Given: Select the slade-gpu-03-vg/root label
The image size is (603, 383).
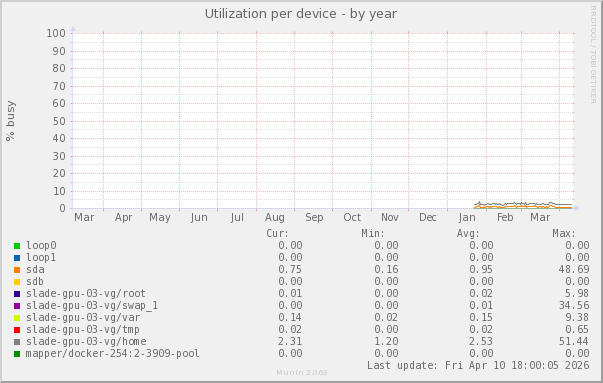Looking at the screenshot, I should tap(86, 293).
